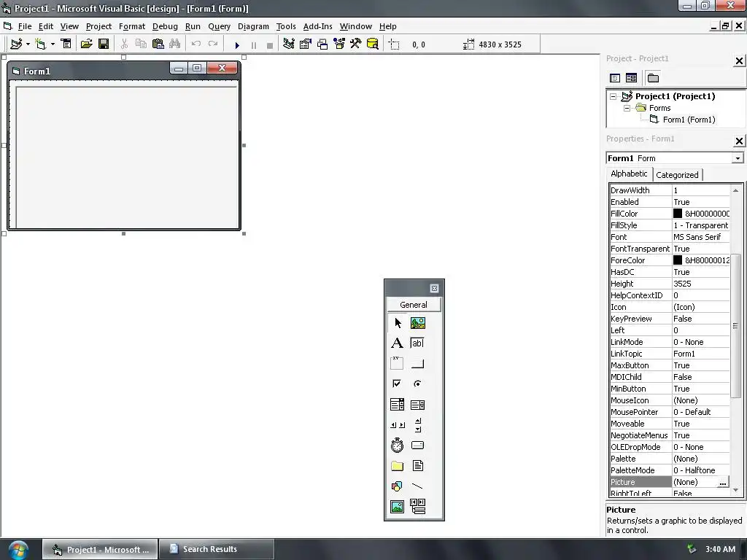Collapse the Forms folder node
Image resolution: width=747 pixels, height=560 pixels.
(627, 108)
